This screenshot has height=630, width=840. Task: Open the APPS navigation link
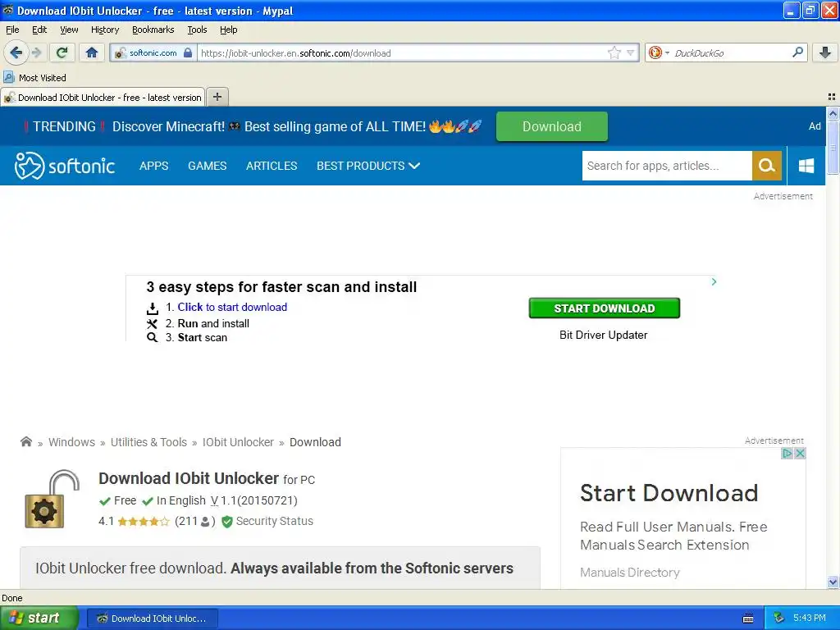[153, 166]
